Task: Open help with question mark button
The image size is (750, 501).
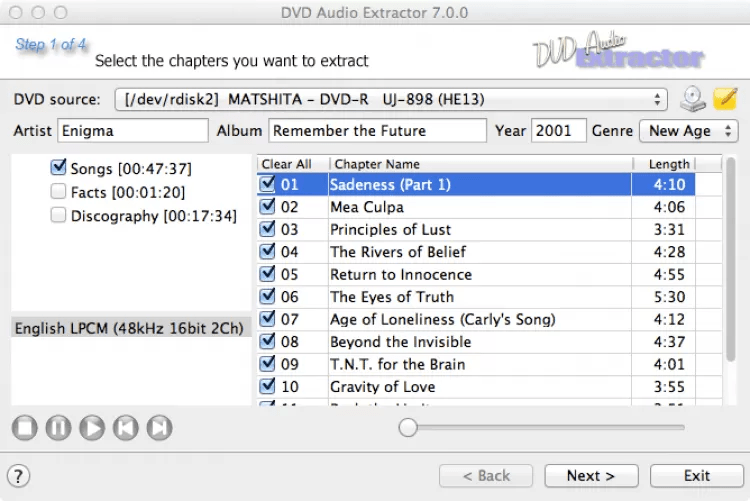Action: click(x=19, y=476)
